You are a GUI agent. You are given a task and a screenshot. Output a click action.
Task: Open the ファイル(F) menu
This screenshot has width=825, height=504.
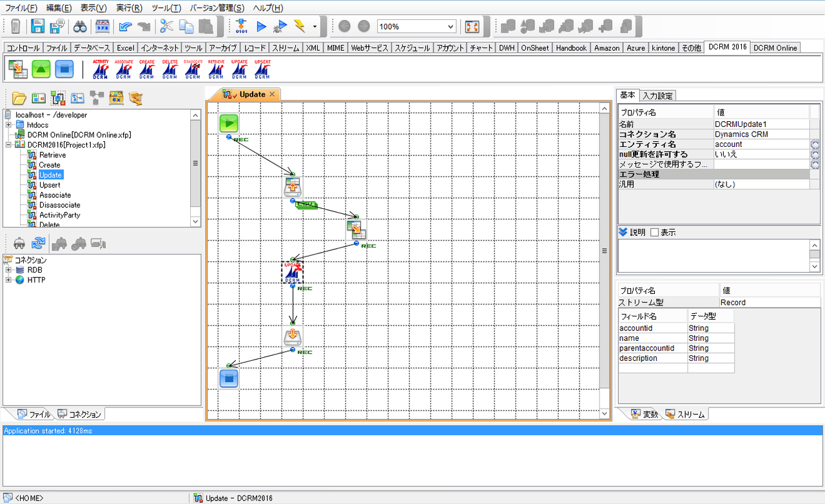click(21, 8)
